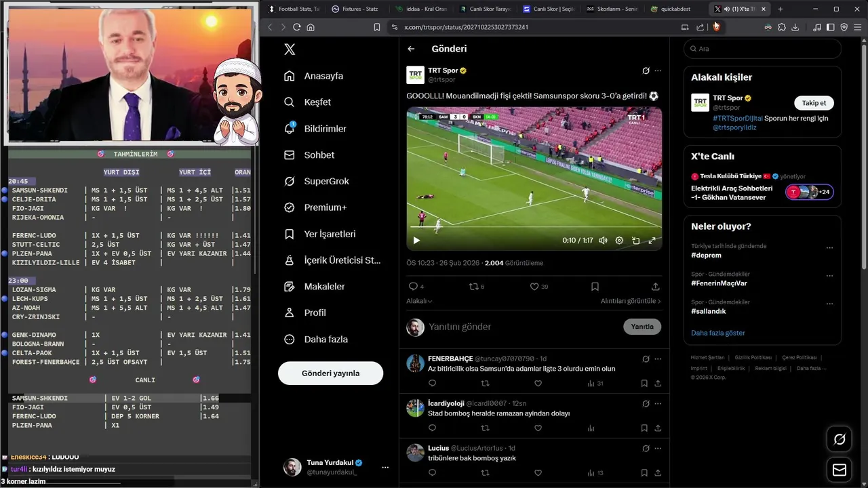Open Alıntıları görüntüle link
This screenshot has height=488, width=868.
click(x=631, y=301)
